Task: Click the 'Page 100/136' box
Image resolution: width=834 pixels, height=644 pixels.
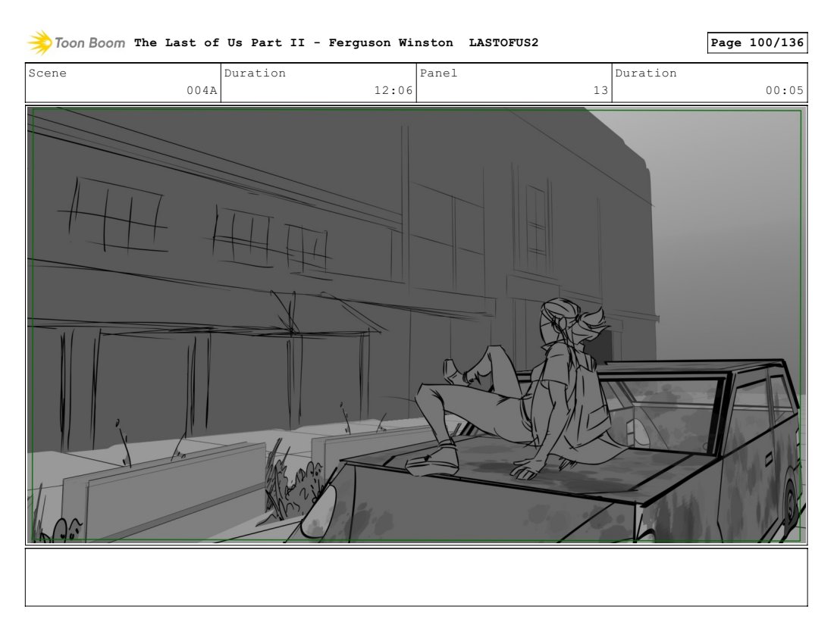Action: coord(757,42)
